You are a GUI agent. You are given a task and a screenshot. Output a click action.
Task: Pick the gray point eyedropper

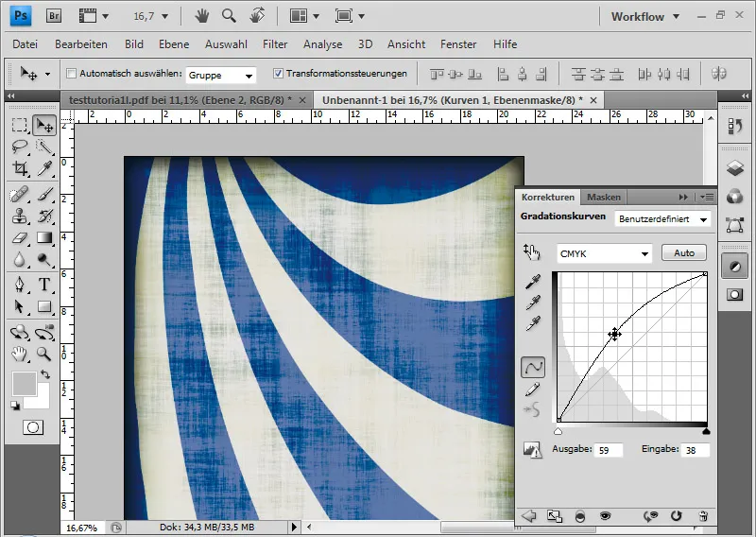pos(533,303)
